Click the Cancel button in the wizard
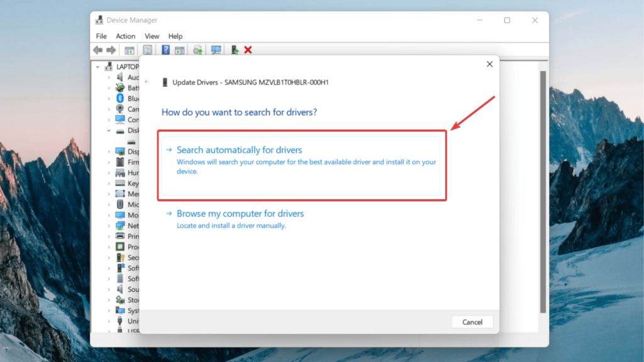The height and width of the screenshot is (362, 644). [x=472, y=322]
